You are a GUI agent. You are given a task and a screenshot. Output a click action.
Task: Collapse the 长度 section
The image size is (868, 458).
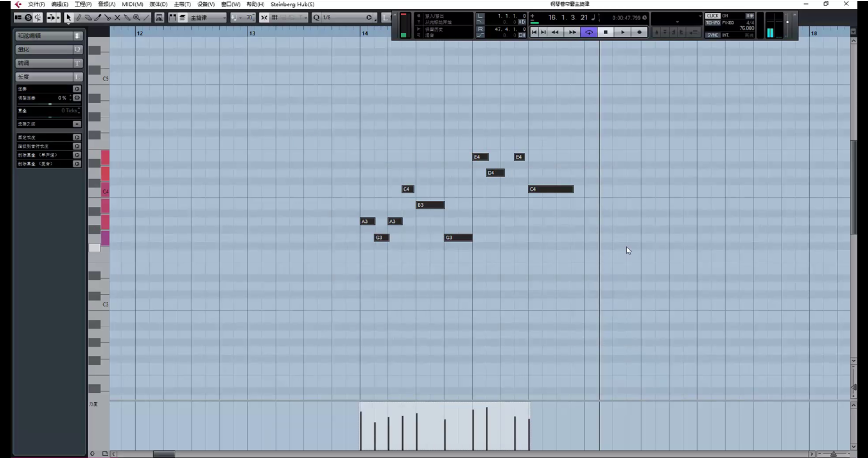(49, 77)
